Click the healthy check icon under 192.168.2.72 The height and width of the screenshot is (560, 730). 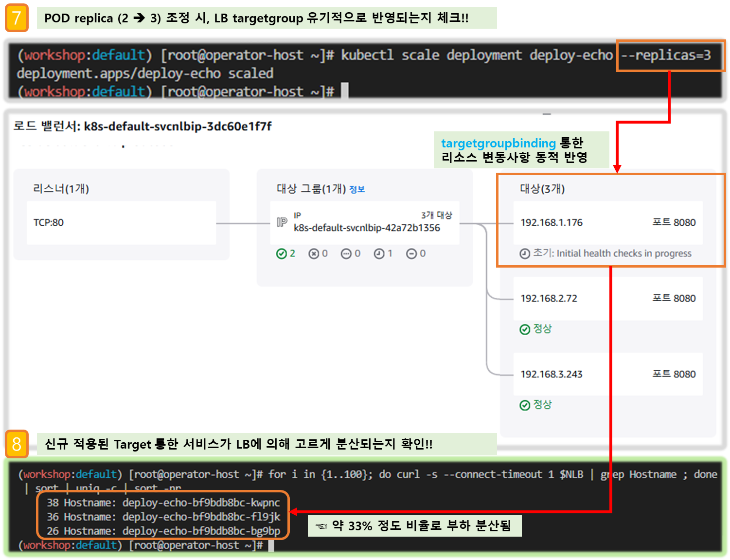pyautogui.click(x=525, y=329)
